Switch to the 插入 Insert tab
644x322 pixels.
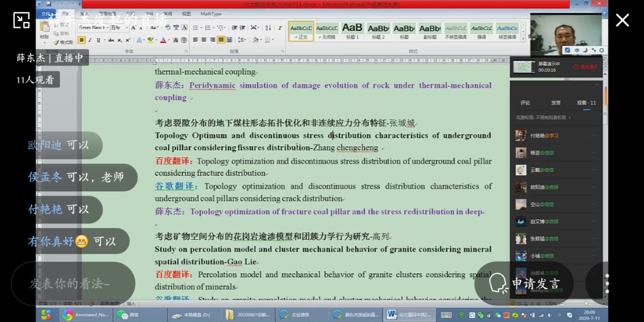tap(84, 14)
